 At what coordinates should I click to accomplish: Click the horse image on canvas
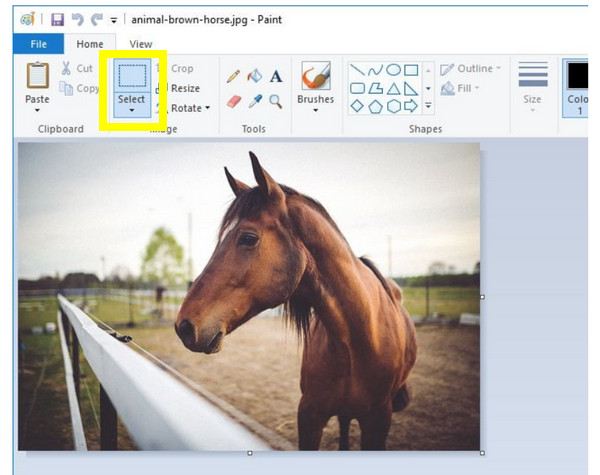click(x=249, y=297)
